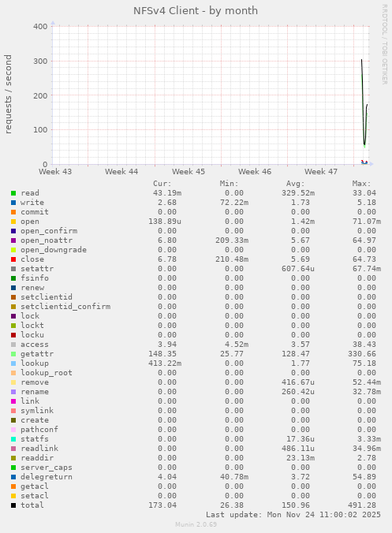Select the 'server_caps' legend label
Image resolution: width=392 pixels, height=533 pixels.
47,468
